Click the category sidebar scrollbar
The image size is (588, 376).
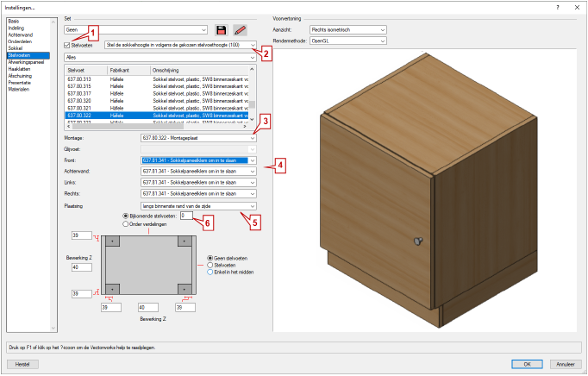(53, 174)
